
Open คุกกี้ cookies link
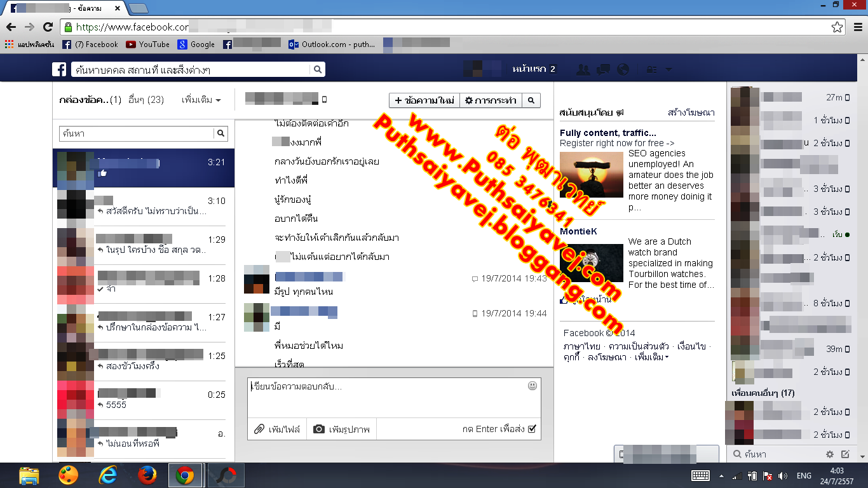572,357
